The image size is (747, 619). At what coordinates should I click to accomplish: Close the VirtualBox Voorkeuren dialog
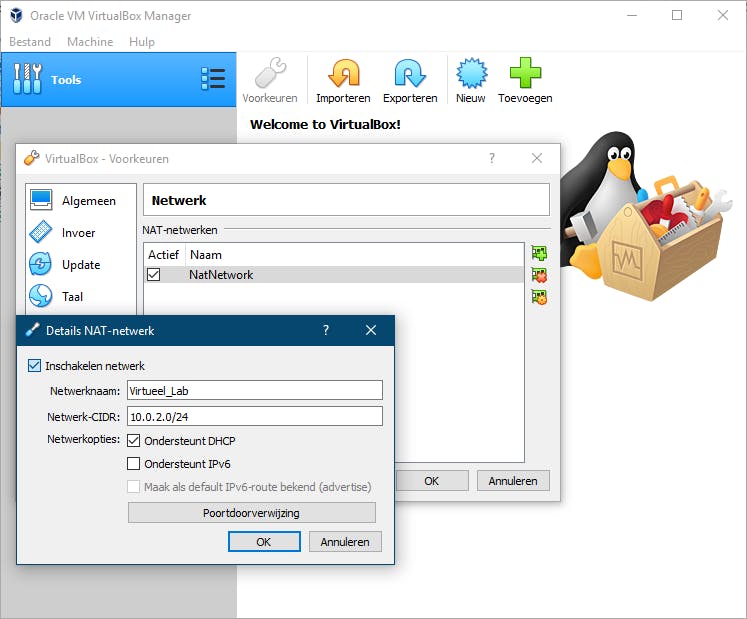tap(537, 158)
